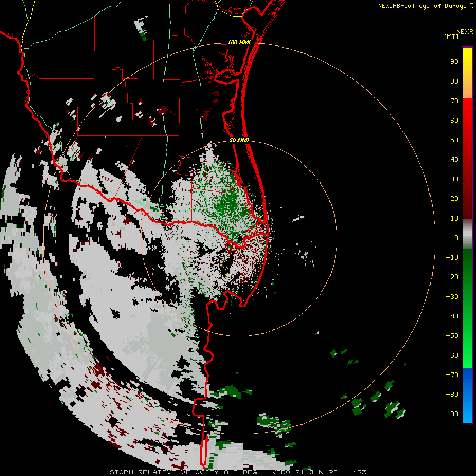This screenshot has height=476, width=476.
Task: Click the -10 value on velocity scale
Action: 452,258
